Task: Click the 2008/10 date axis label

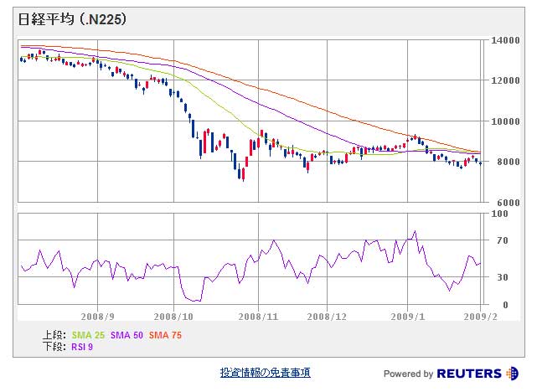Action: [173, 317]
